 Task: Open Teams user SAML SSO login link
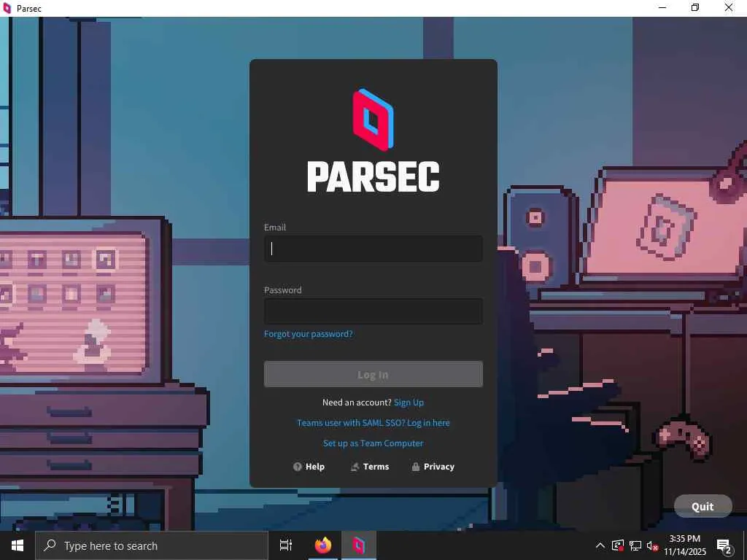click(x=373, y=423)
